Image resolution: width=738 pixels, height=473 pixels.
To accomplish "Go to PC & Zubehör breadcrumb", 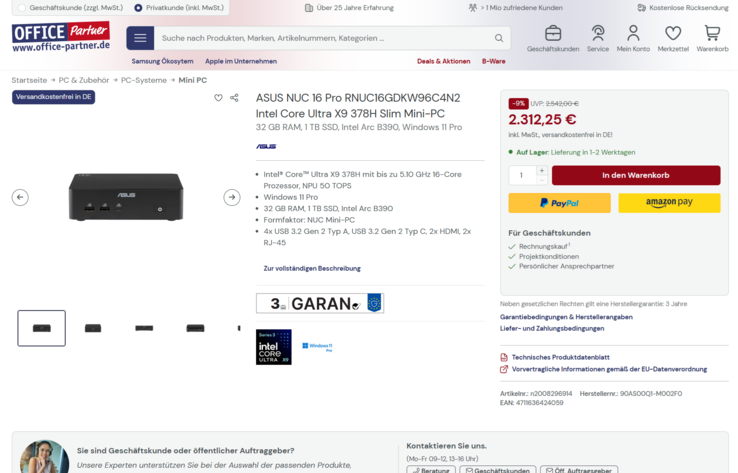I will 84,80.
